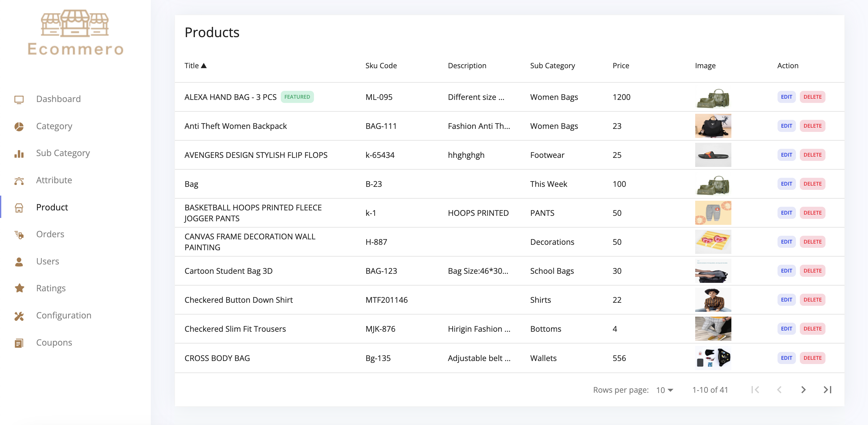Click the Dashboard monitor icon in sidebar
Image resolution: width=868 pixels, height=425 pixels.
pyautogui.click(x=19, y=99)
